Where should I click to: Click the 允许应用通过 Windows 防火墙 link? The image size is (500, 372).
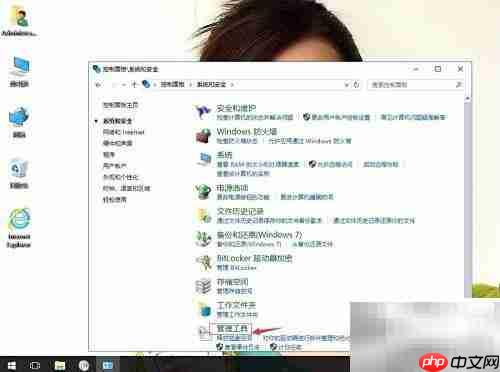click(310, 141)
